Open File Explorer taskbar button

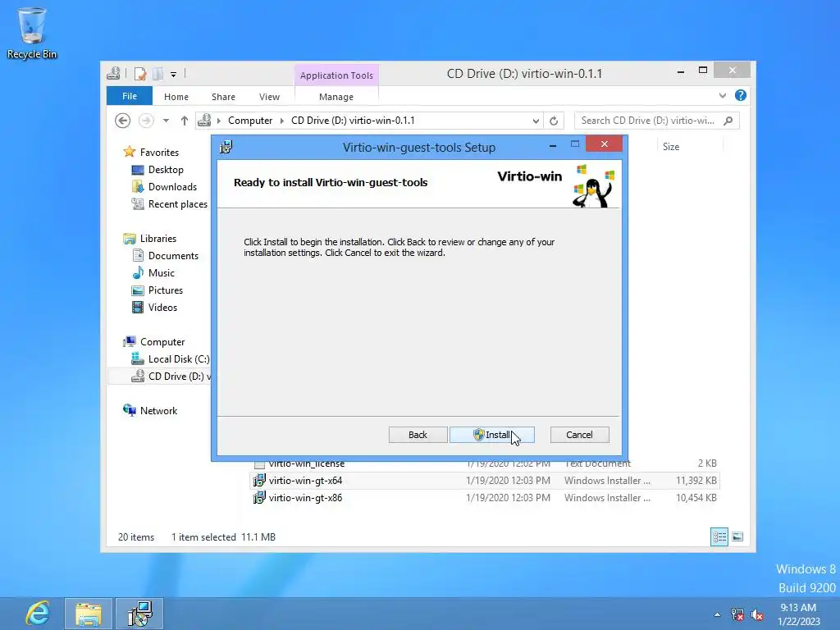89,614
